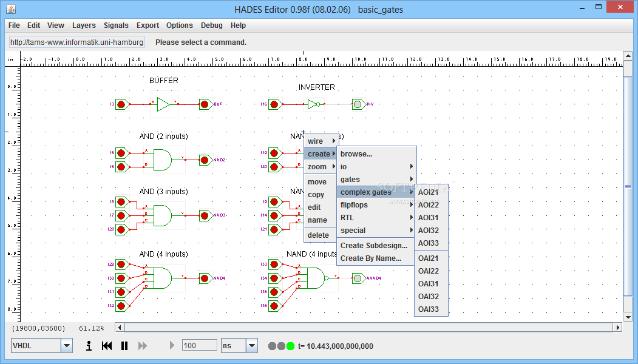The image size is (638, 364).
Task: Select the NAND (4 inputs) gate symbol
Action: point(317,278)
